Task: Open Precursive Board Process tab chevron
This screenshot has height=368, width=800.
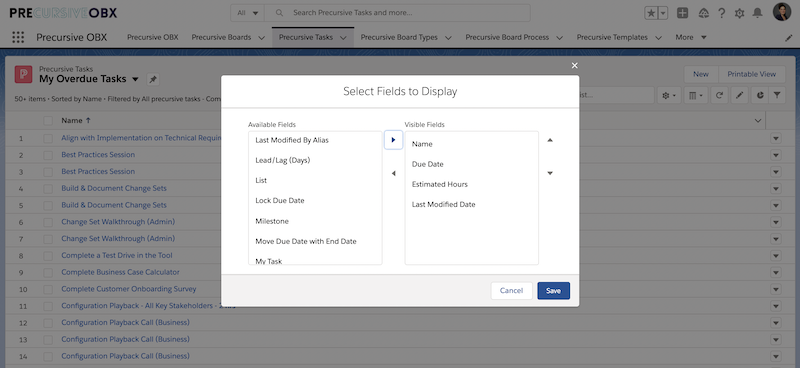Action: 559,38
